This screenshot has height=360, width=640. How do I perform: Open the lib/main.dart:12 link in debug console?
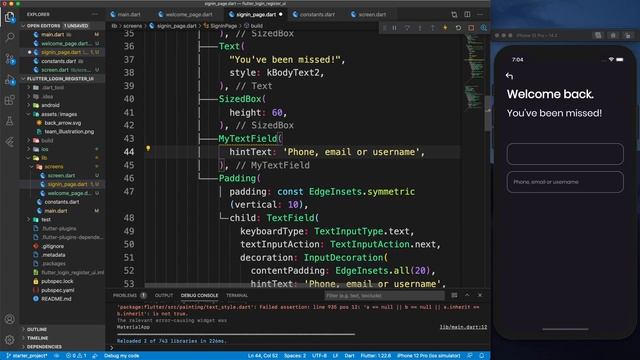(x=463, y=327)
